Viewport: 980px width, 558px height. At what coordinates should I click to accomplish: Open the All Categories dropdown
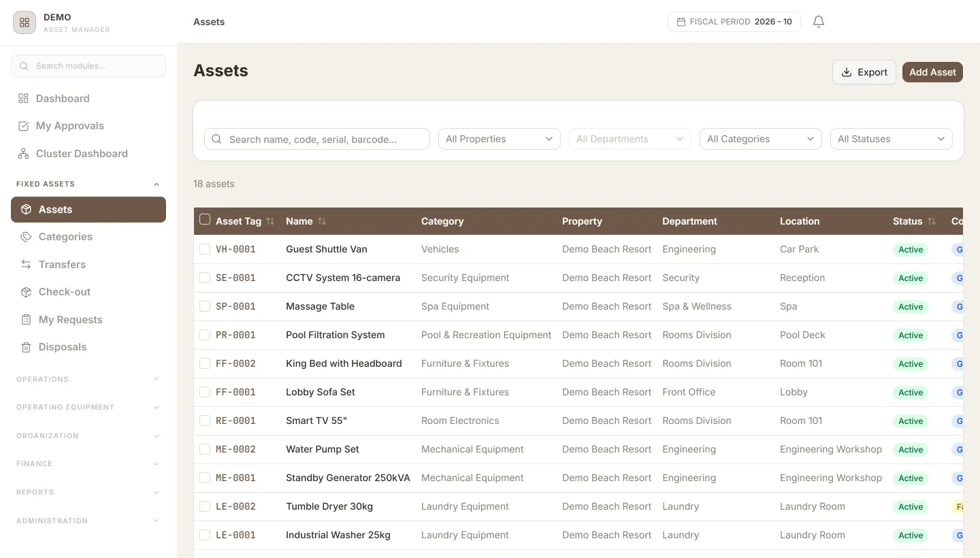coord(761,139)
